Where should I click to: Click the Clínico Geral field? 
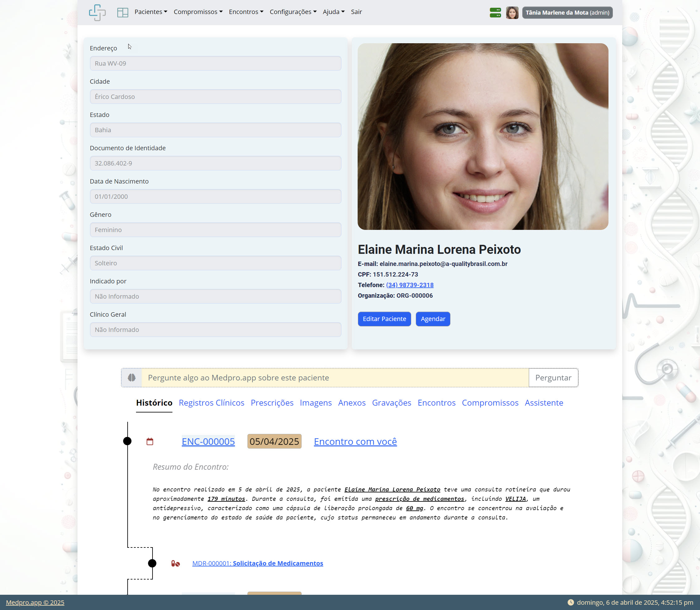click(x=215, y=329)
